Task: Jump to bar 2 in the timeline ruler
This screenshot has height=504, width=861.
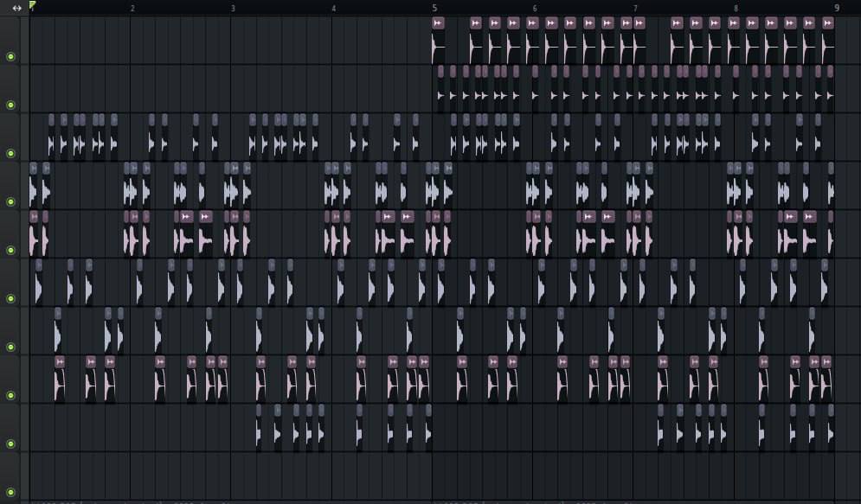Action: click(x=132, y=9)
